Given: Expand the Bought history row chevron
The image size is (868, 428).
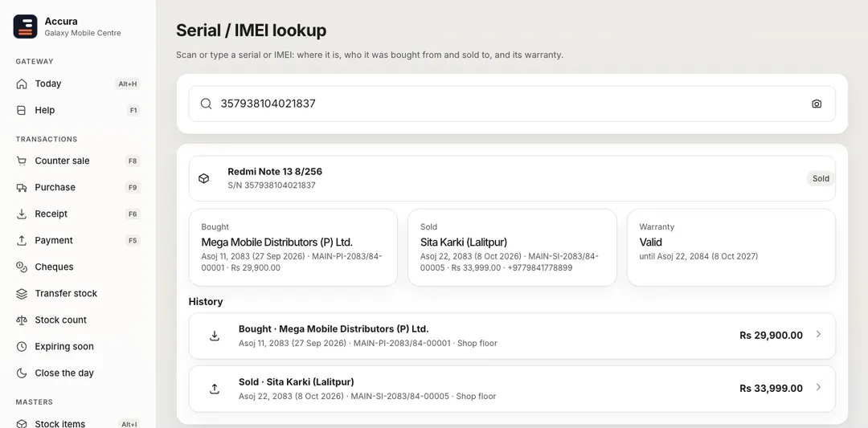Looking at the screenshot, I should coord(819,334).
